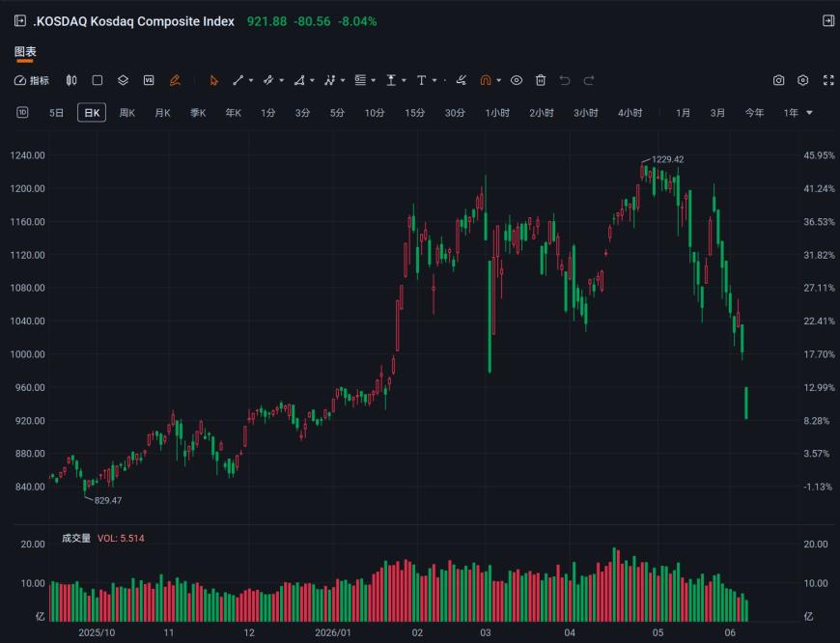This screenshot has height=643, width=840.
Task: Click the 829.47 low price label
Action: tap(108, 500)
